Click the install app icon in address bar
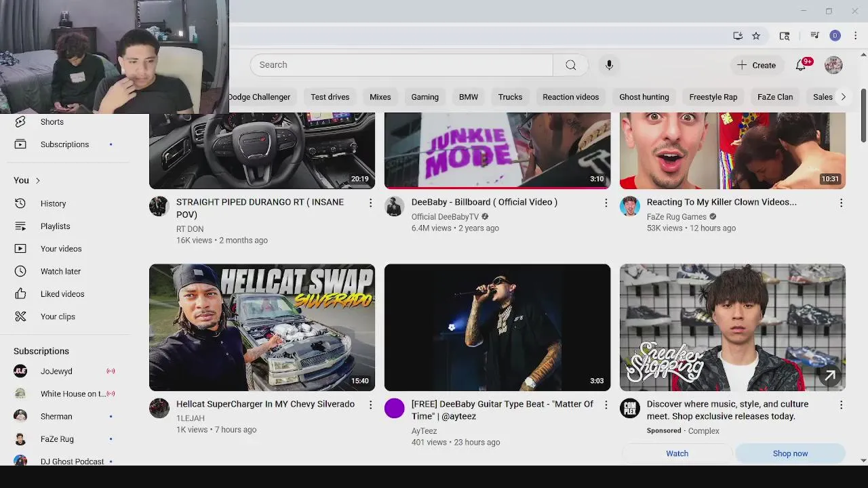Viewport: 868px width, 488px height. click(738, 36)
